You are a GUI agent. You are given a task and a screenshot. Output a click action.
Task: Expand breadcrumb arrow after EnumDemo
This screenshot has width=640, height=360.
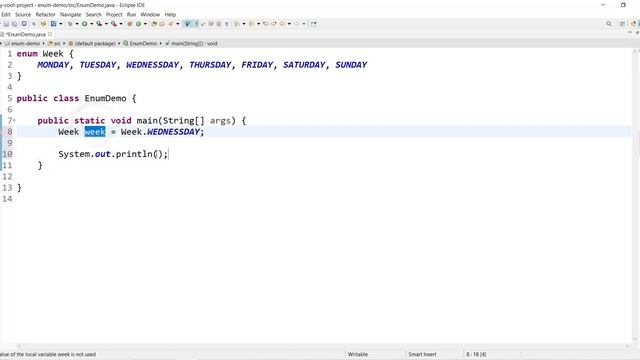click(x=161, y=43)
